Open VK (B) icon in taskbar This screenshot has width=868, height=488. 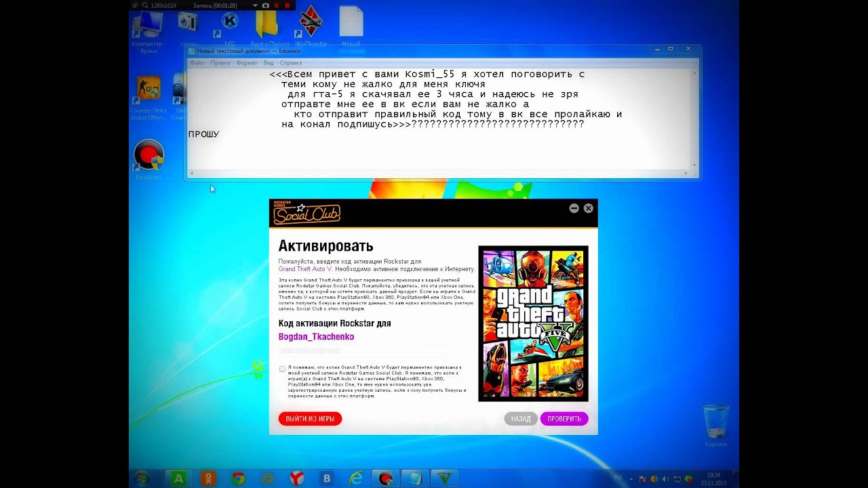click(x=327, y=479)
